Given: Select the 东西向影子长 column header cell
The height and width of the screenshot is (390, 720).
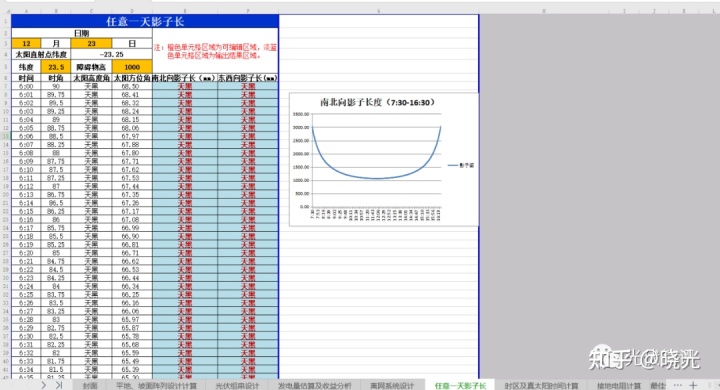Looking at the screenshot, I should click(248, 78).
